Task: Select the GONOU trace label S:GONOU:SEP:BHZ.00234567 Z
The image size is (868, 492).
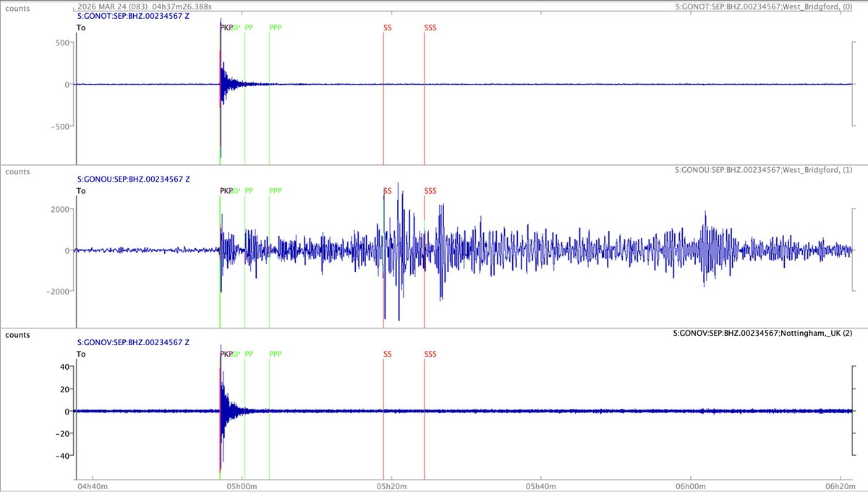Action: [133, 179]
